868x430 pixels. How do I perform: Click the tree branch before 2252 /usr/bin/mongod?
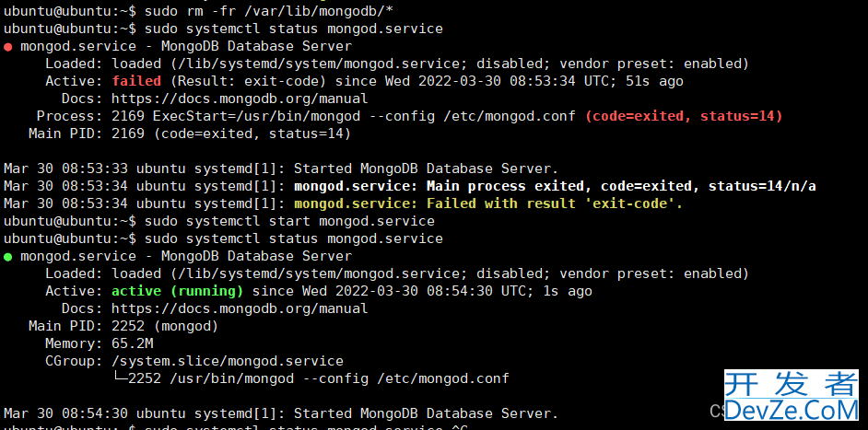pyautogui.click(x=120, y=378)
